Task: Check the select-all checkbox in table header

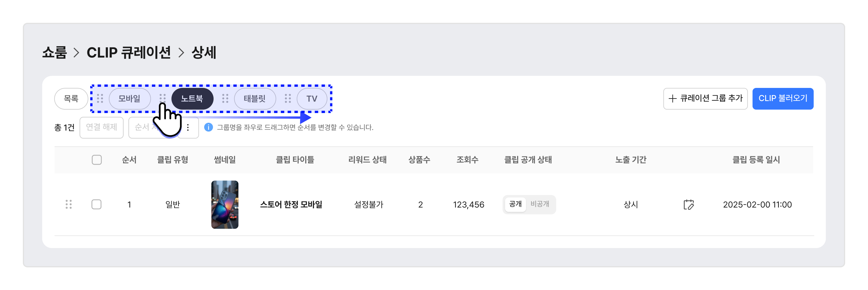Action: [x=97, y=160]
